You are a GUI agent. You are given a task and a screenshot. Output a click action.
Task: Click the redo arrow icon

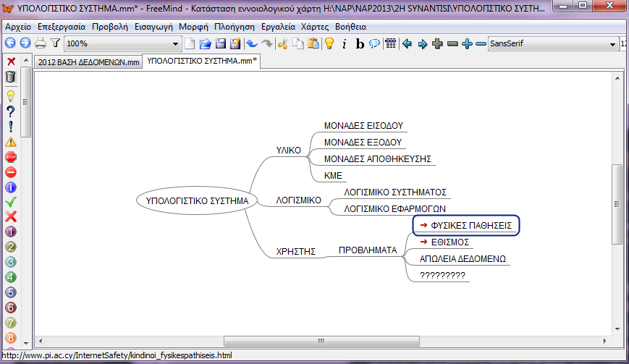[x=267, y=43]
